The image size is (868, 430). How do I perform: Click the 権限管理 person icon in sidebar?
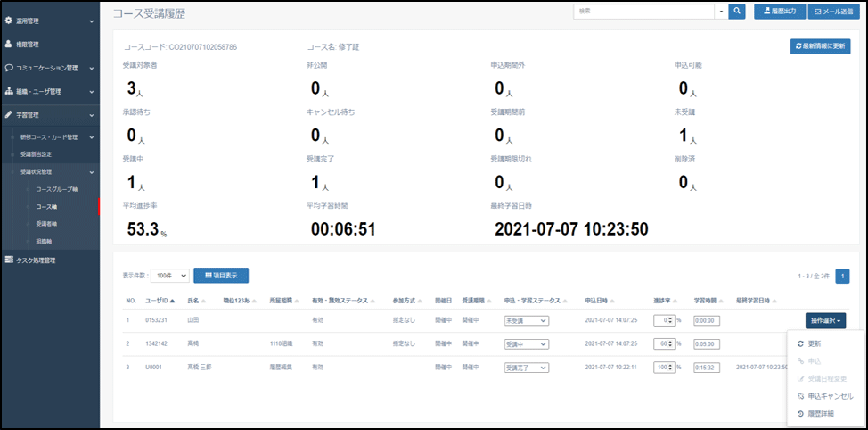pyautogui.click(x=8, y=44)
